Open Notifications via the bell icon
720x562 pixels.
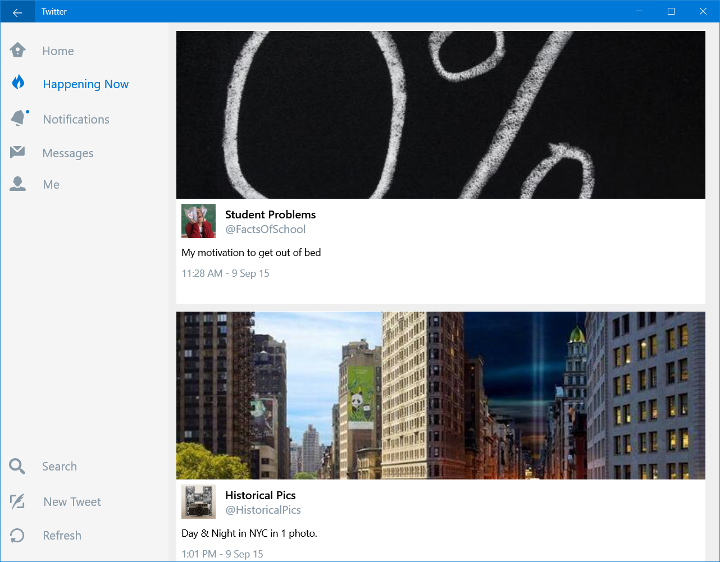pos(18,119)
